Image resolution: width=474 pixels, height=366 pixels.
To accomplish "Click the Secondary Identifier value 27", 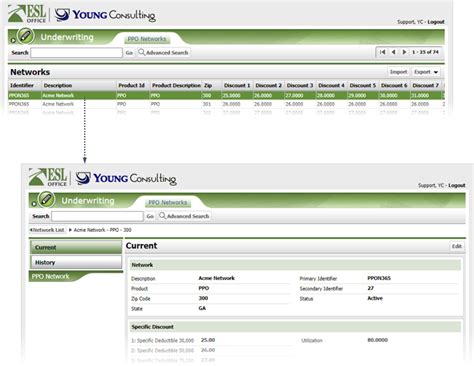I will [370, 288].
